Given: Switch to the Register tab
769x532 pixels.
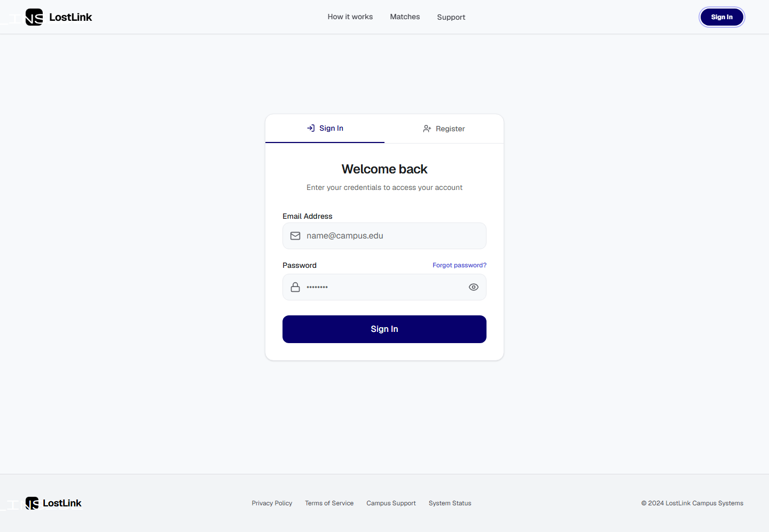Looking at the screenshot, I should (444, 129).
